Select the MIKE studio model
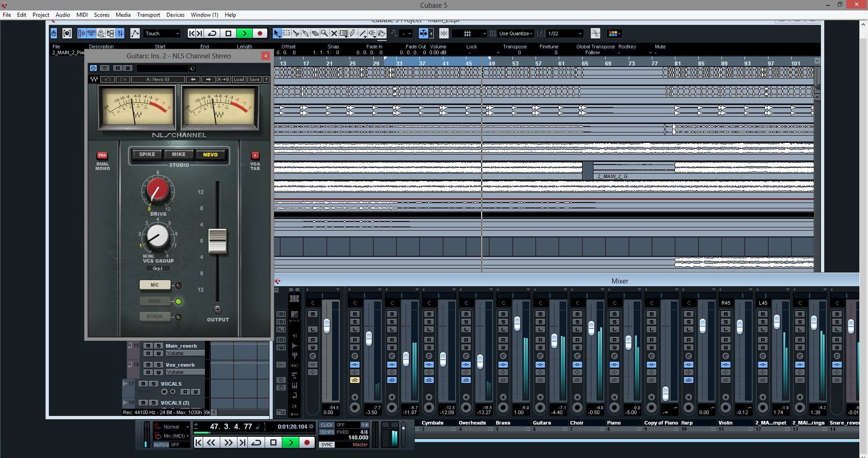This screenshot has height=458, width=868. coord(179,155)
